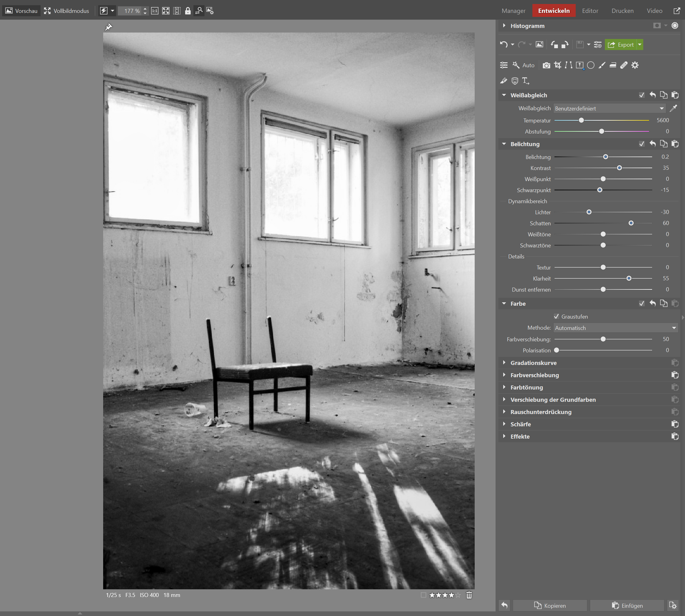Open the Weißabgleich Benutzerdefiniert dropdown
685x616 pixels.
coord(609,108)
